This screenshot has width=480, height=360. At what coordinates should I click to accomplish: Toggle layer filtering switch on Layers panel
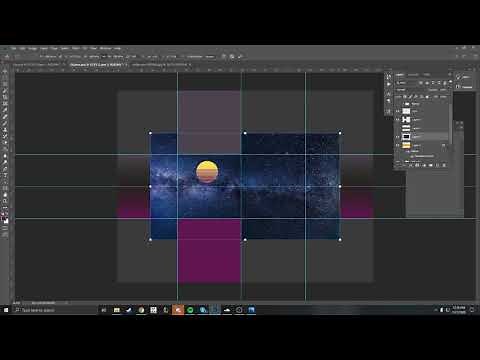(451, 82)
